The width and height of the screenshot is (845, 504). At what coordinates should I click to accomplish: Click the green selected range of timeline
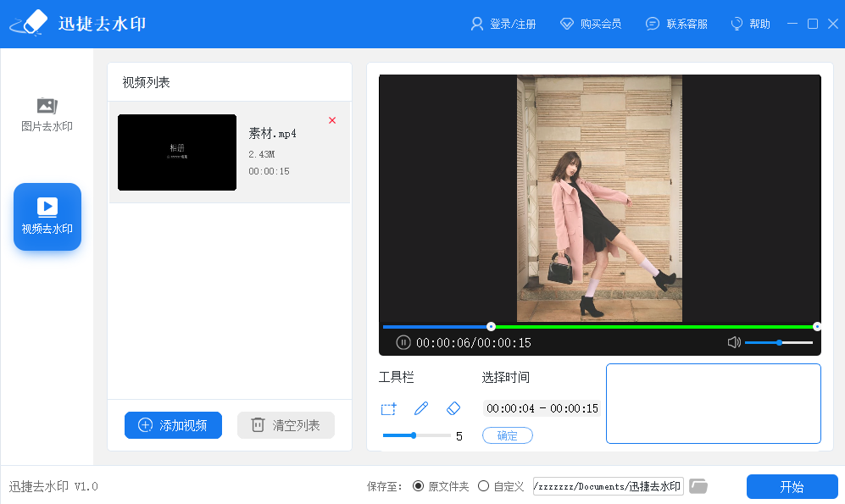pyautogui.click(x=653, y=326)
